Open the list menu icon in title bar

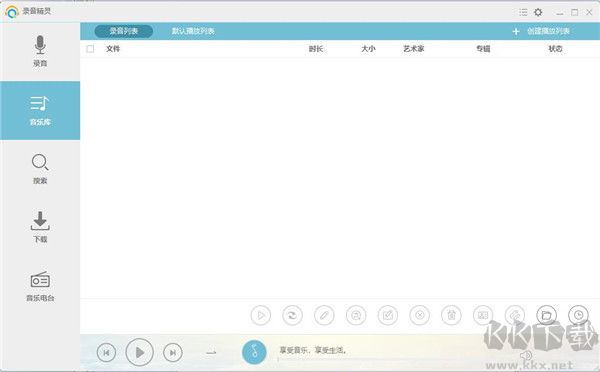(x=523, y=12)
